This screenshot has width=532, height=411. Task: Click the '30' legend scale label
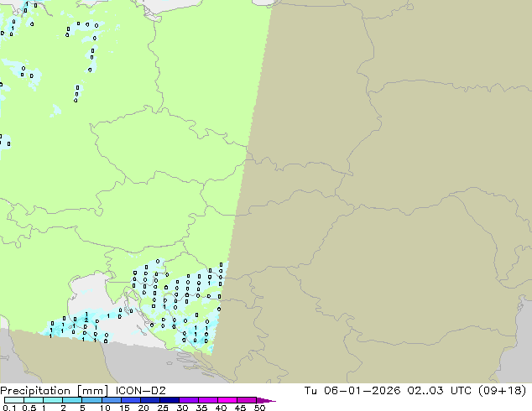(182, 408)
